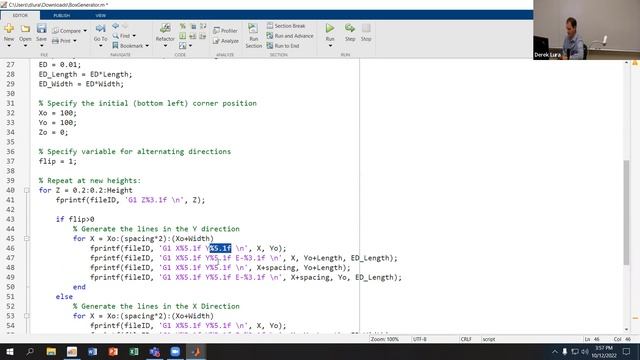Click line number 37 in the gutter
The image size is (640, 360).
pos(10,161)
